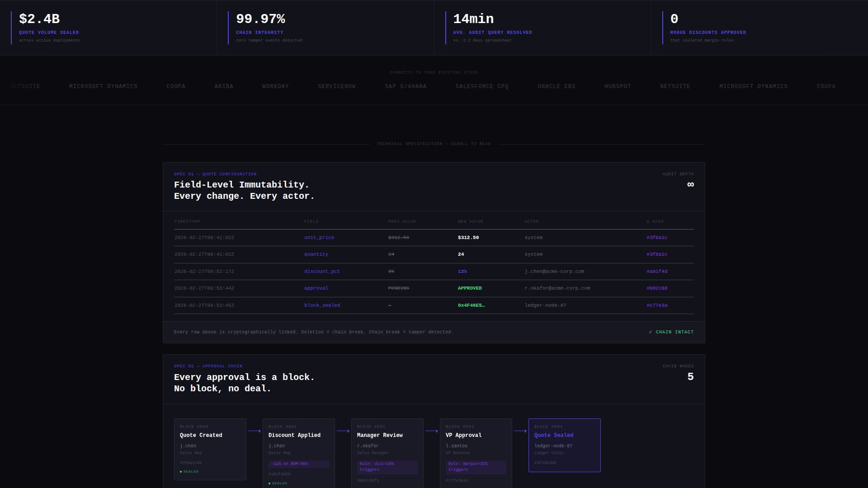This screenshot has height=488, width=868.
Task: Click the '-12% on BOM-004' tag
Action: (299, 464)
